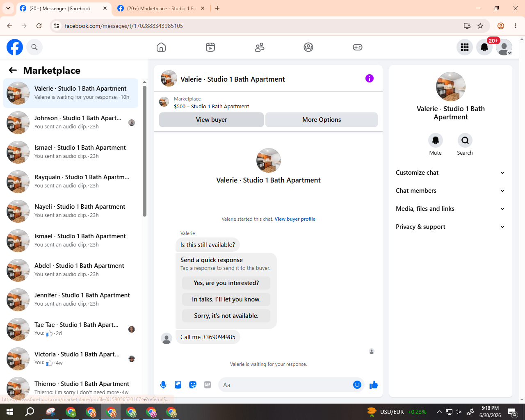Search in conversation using magnifier icon
The height and width of the screenshot is (420, 525).
(465, 140)
